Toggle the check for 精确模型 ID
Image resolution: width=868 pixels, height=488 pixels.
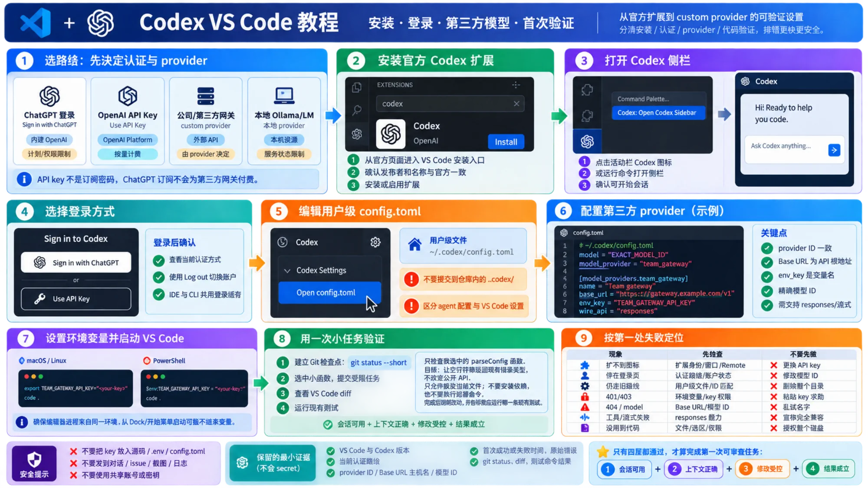[x=767, y=291]
